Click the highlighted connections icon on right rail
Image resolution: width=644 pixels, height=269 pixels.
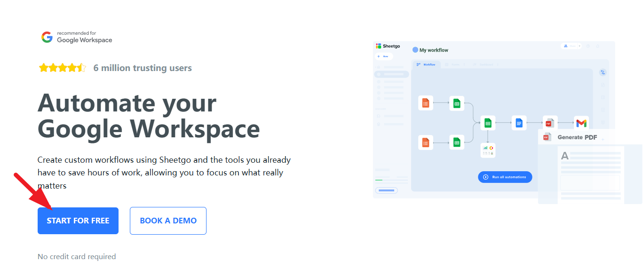603,72
